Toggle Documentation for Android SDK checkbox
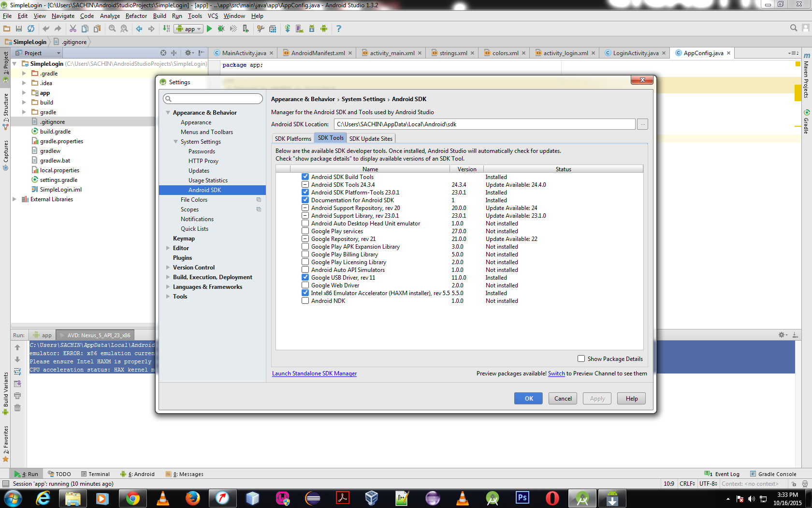Viewport: 812px width, 508px height. [x=305, y=200]
